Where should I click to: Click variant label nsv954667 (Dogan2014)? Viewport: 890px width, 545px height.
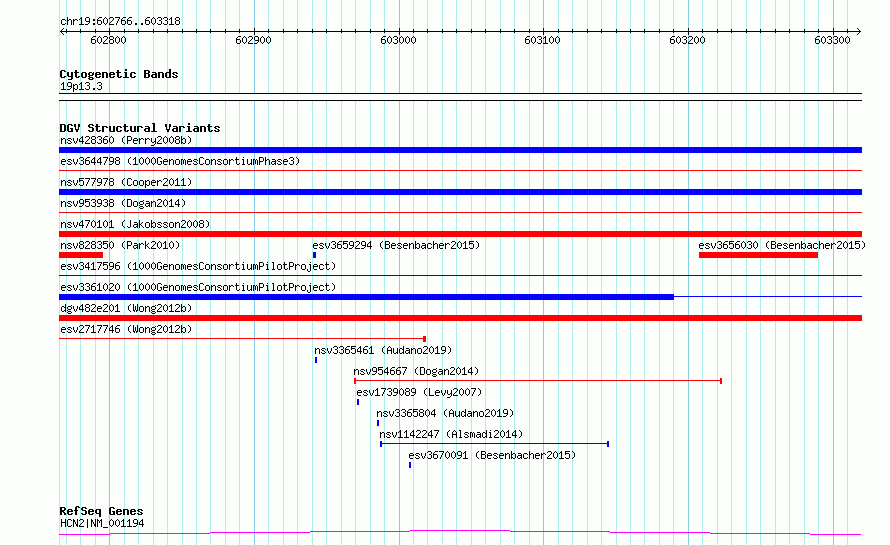pos(416,371)
